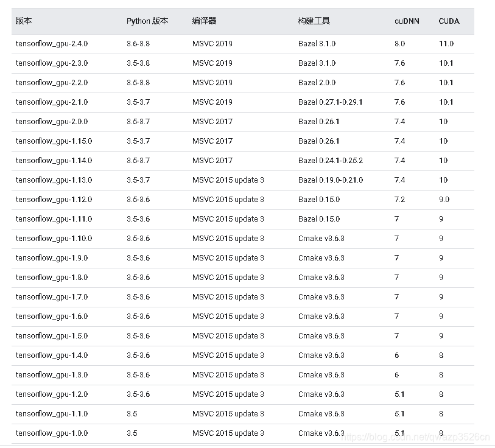Select the tensorflow_gpu-1.15.0 cell
Viewport: 495px width, 448px height.
coord(54,141)
